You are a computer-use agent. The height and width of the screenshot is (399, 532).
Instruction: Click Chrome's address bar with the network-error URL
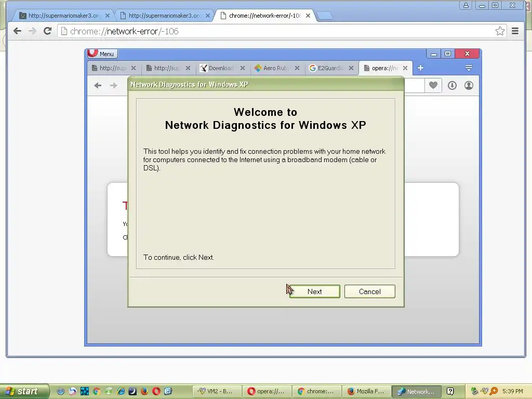[282, 31]
